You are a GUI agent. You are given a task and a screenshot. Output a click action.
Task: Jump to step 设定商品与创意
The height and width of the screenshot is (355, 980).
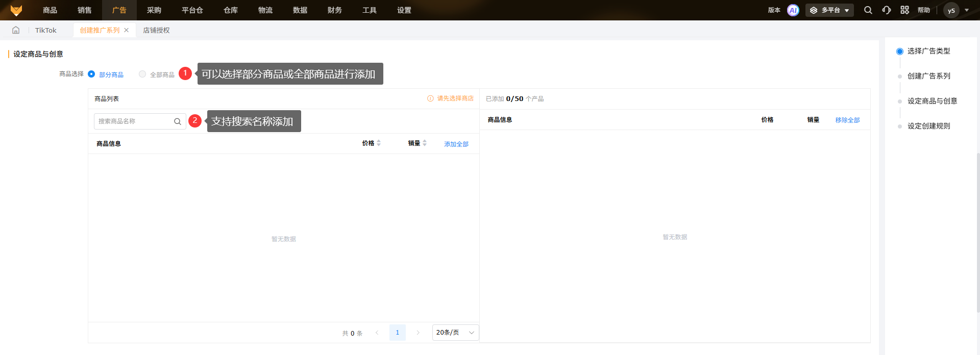pos(932,101)
